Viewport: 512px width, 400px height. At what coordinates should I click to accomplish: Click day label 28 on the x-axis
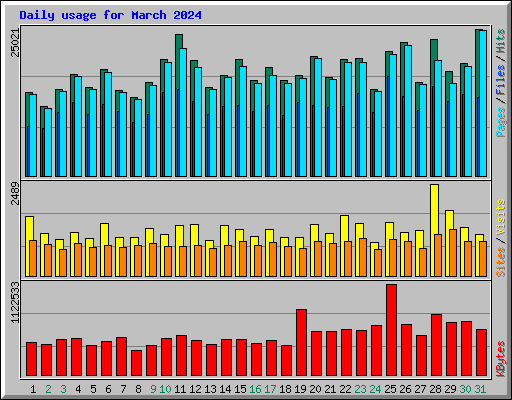(x=435, y=389)
